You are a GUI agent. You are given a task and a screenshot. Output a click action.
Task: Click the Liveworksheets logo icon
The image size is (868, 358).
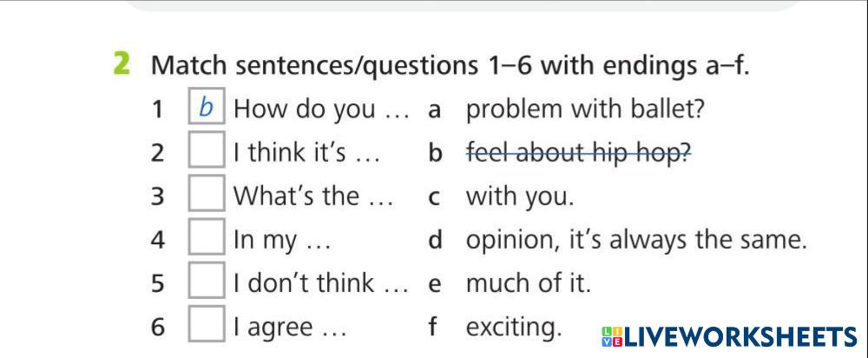click(x=611, y=338)
